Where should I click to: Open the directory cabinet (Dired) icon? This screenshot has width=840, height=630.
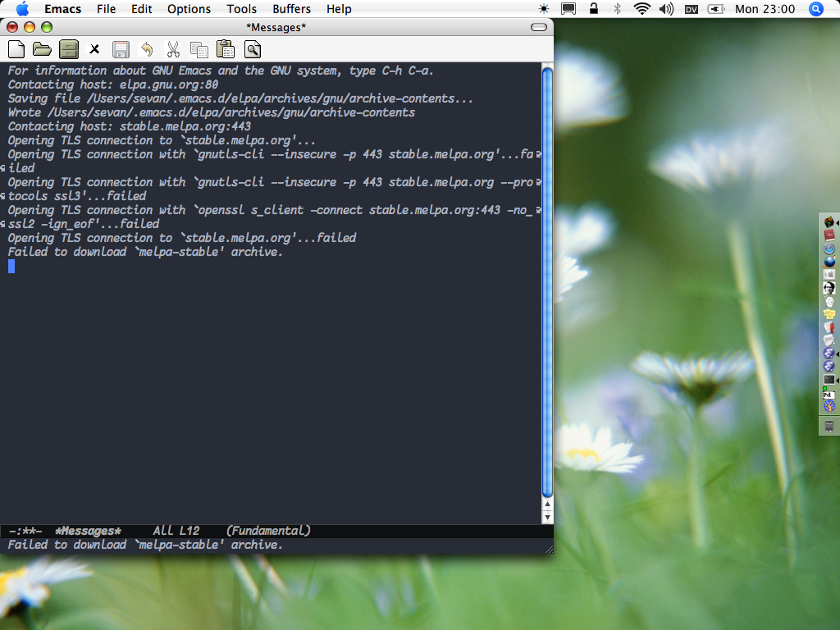click(68, 49)
